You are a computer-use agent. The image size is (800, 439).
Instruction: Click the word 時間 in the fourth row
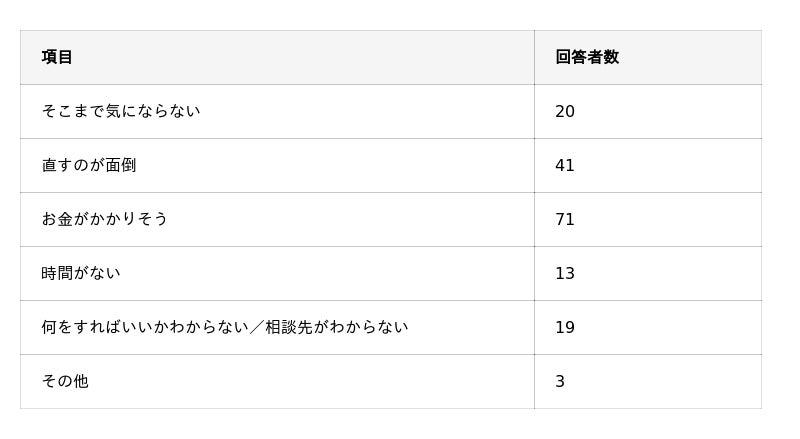click(x=57, y=273)
